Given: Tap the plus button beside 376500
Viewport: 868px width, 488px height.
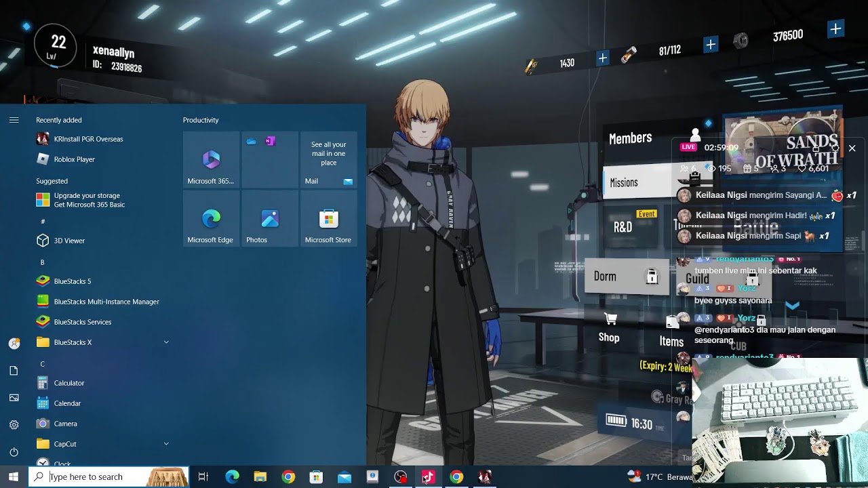Looking at the screenshot, I should [835, 29].
